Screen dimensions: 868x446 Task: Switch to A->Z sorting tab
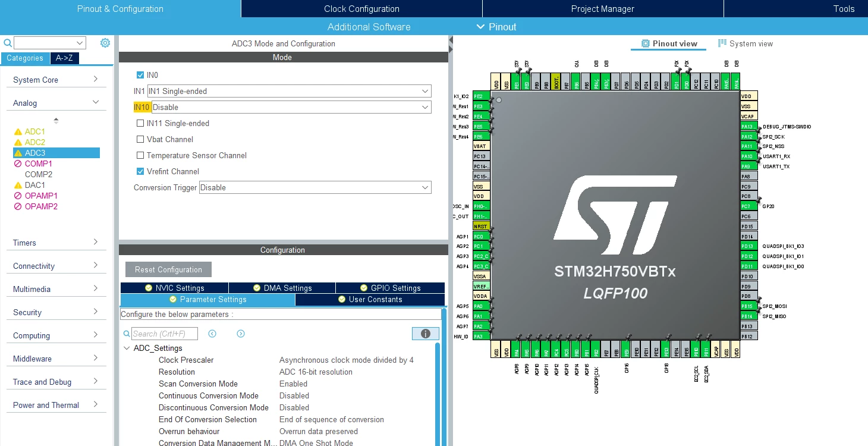[64, 58]
